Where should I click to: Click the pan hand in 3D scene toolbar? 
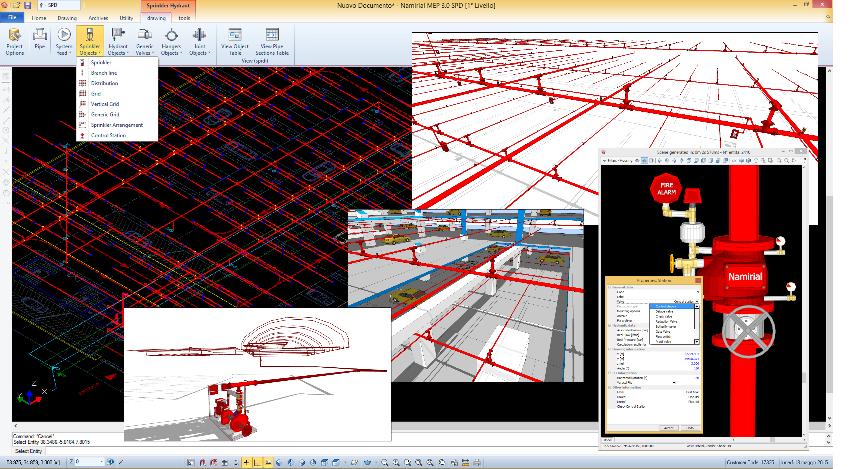[794, 160]
